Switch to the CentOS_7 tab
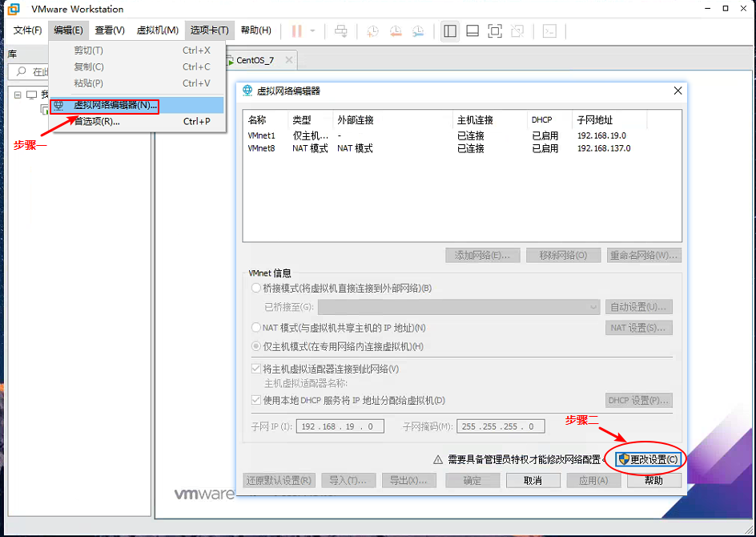Screen dimensions: 756x537 [x=255, y=60]
